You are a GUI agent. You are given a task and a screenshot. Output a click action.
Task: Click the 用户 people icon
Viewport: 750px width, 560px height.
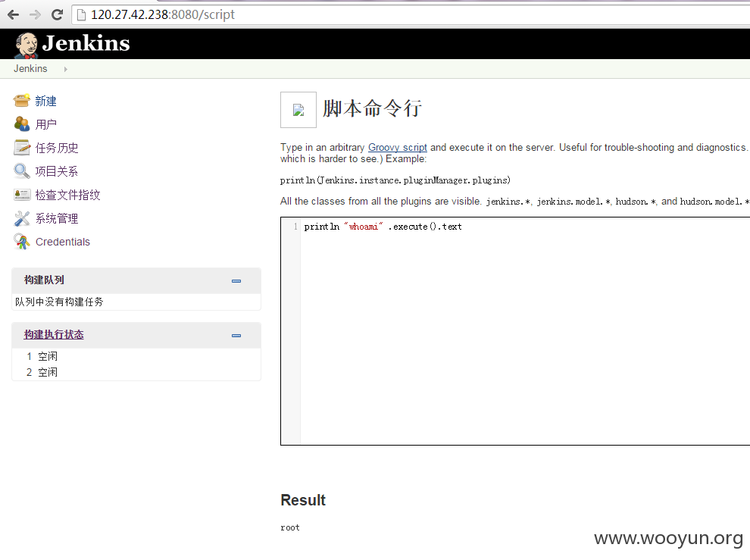click(21, 124)
